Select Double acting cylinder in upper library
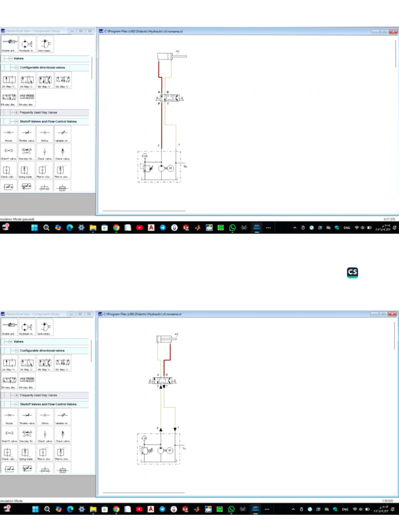The height and width of the screenshot is (532, 399). point(9,44)
